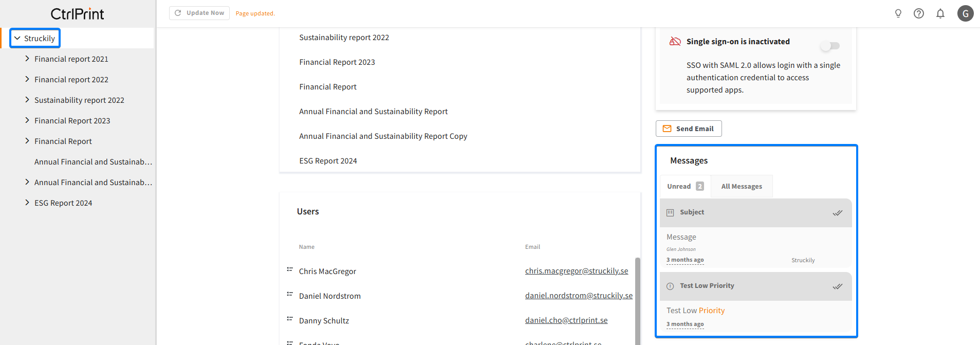The image size is (980, 345).
Task: Toggle the Single sign-on switch
Action: pos(830,46)
